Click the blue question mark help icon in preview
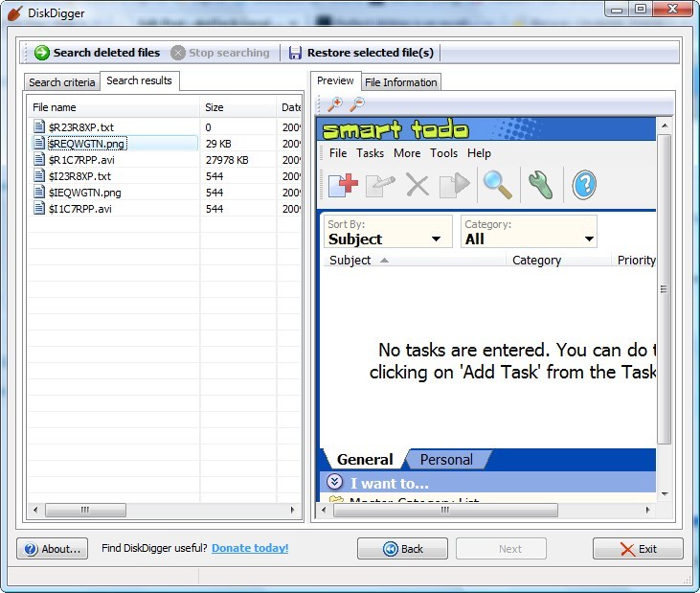 tap(584, 185)
